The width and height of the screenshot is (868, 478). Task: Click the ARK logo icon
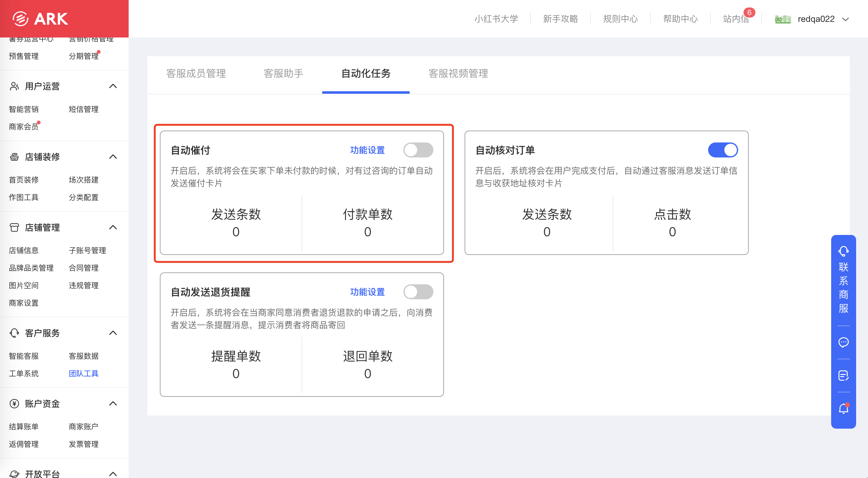[x=21, y=19]
